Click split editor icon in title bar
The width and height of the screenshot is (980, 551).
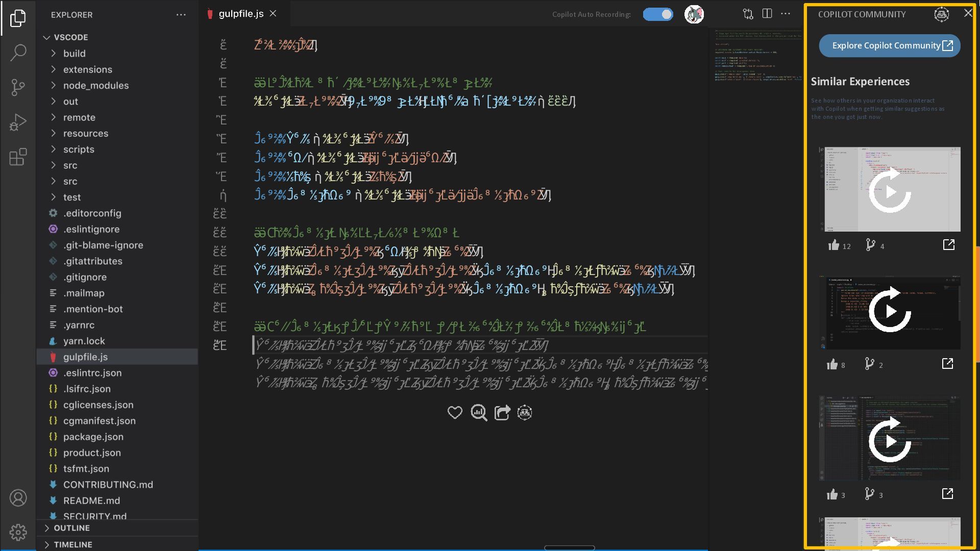click(767, 14)
